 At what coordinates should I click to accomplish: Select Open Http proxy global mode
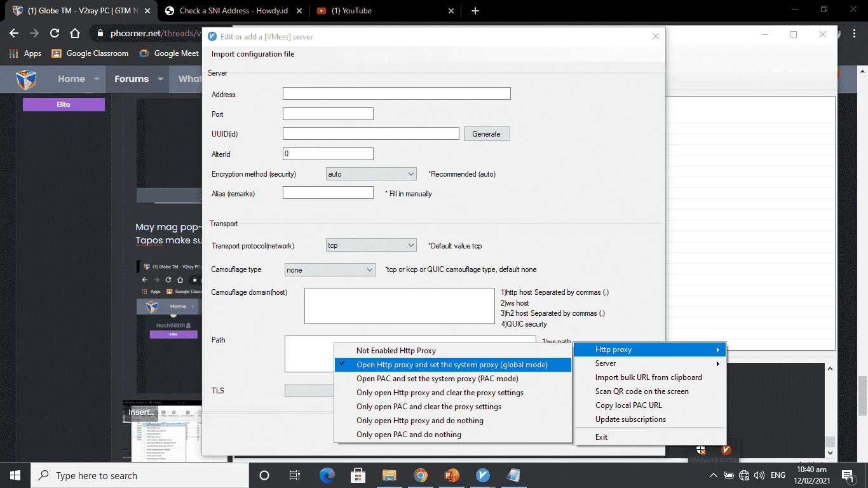[453, 365]
